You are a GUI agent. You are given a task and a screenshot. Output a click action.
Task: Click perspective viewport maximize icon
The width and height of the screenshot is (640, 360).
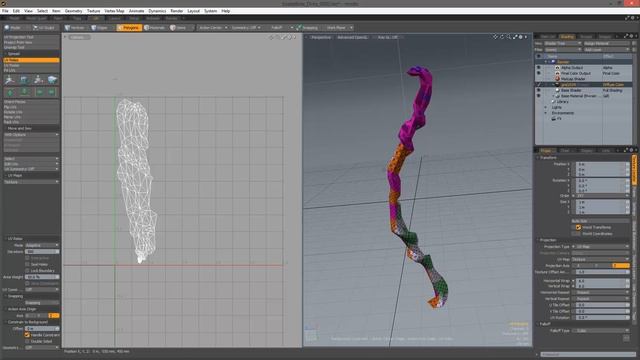[x=515, y=37]
